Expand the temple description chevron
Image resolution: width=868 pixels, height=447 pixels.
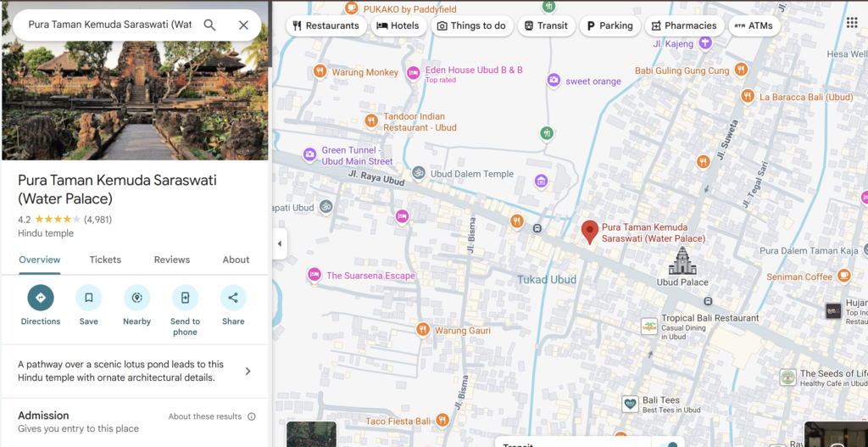coord(248,372)
